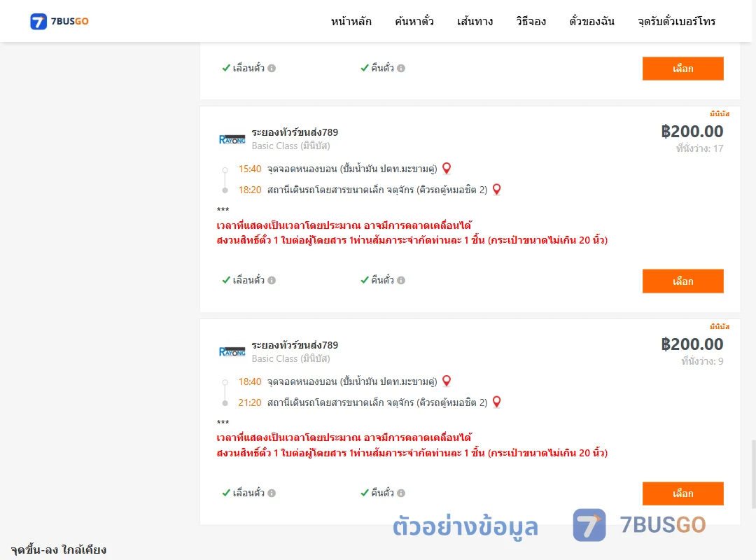756x560 pixels.
Task: Click เลื่อนตั๋ว info icon on 18:40 trip
Action: click(272, 493)
